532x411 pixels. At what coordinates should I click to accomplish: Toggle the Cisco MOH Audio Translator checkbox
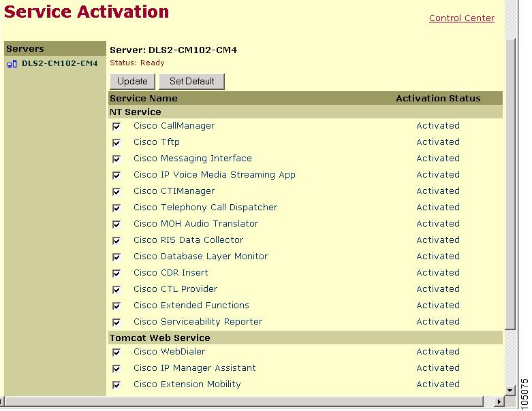pos(116,224)
